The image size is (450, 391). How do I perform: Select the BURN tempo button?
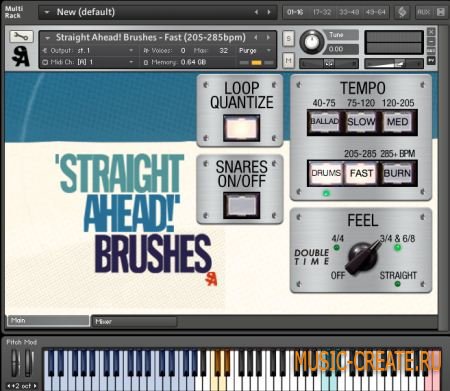(x=397, y=173)
